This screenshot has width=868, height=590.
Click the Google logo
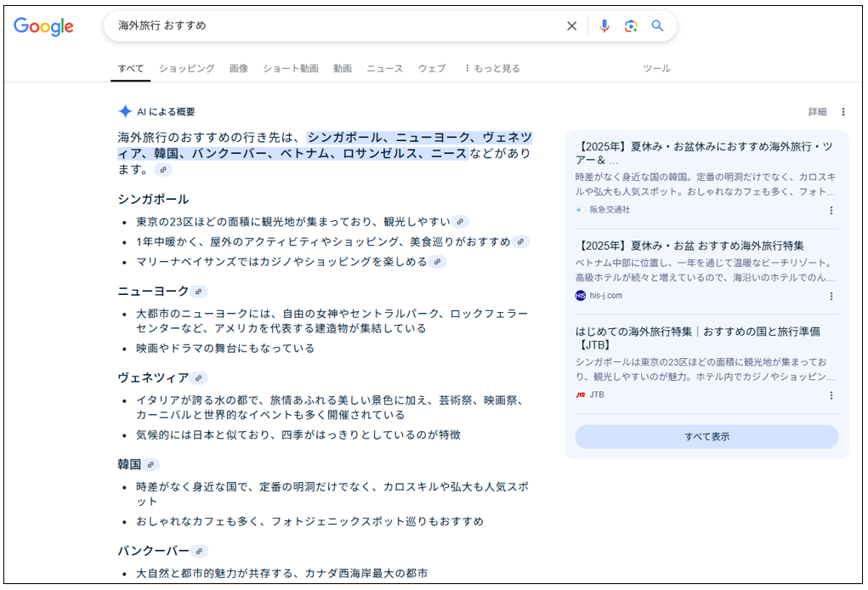click(x=43, y=26)
